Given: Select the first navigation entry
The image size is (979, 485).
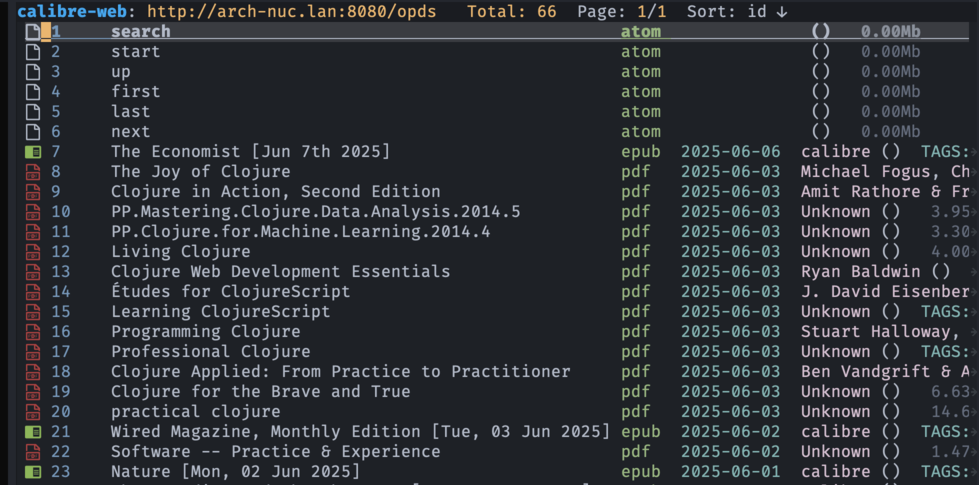Looking at the screenshot, I should 135,92.
